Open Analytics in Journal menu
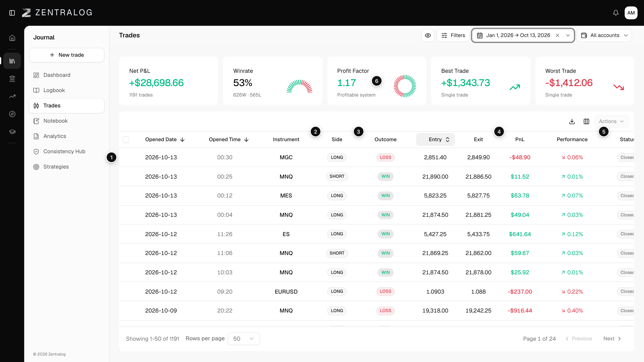 coord(66,136)
